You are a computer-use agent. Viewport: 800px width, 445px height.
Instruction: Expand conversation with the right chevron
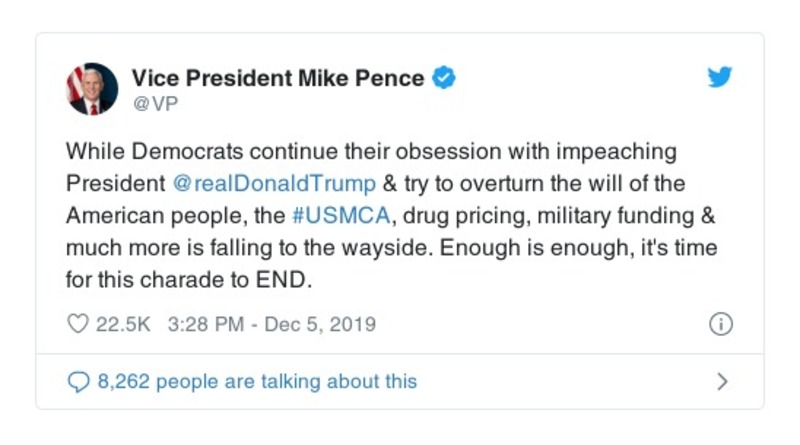pos(722,381)
